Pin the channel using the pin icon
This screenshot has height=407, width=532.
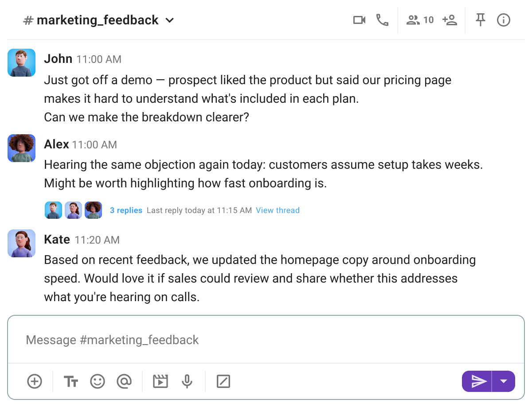coord(480,19)
